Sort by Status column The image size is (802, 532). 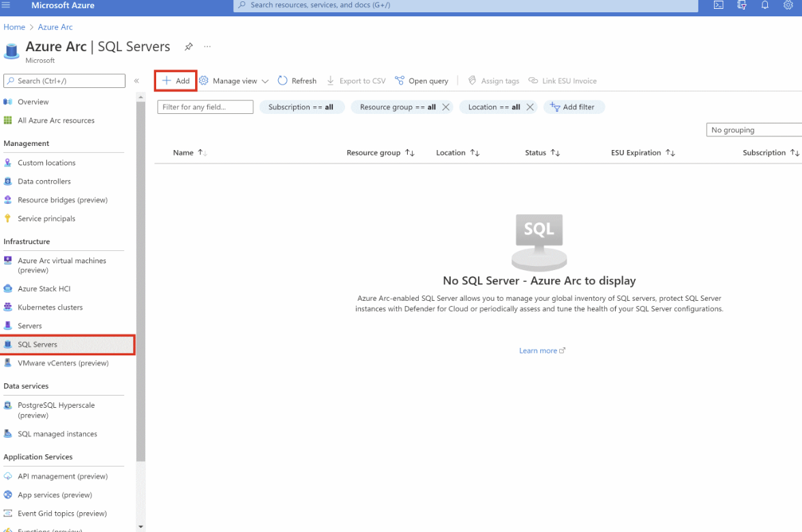(543, 153)
